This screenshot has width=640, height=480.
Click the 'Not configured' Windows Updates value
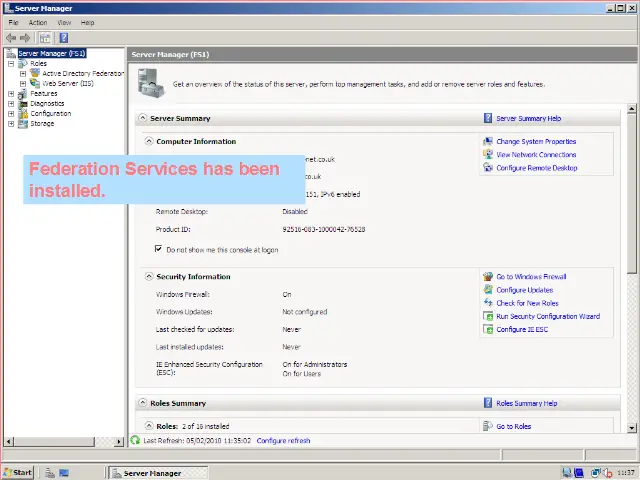[x=304, y=312]
